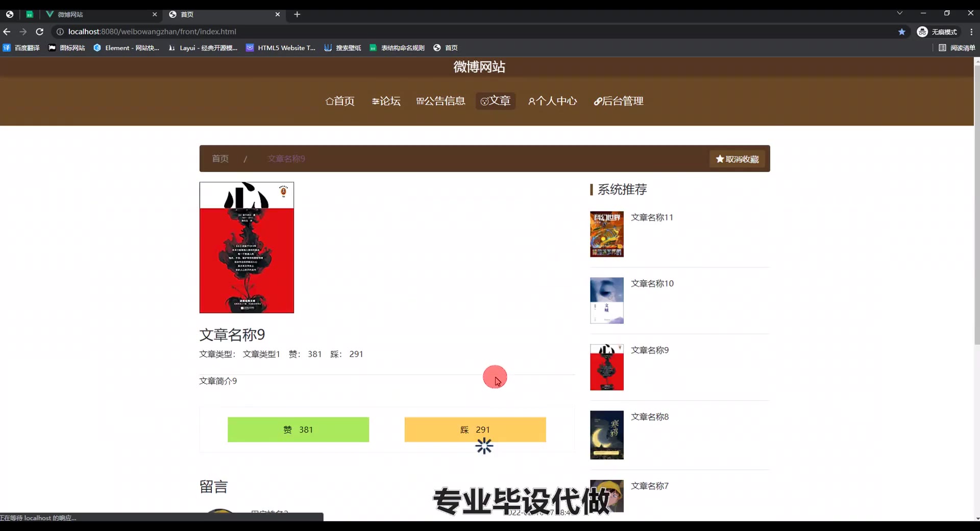This screenshot has width=980, height=531.
Task: Select the 文章 menu item
Action: (496, 101)
